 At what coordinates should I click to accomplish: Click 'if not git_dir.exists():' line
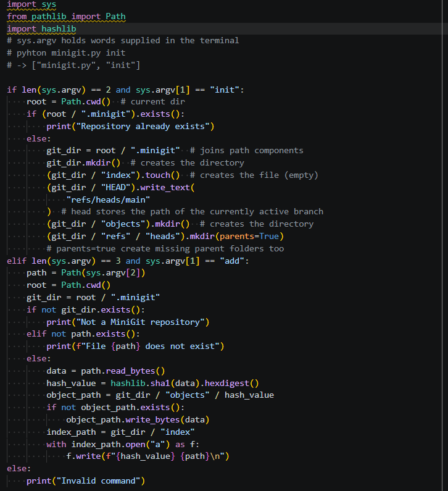point(86,309)
